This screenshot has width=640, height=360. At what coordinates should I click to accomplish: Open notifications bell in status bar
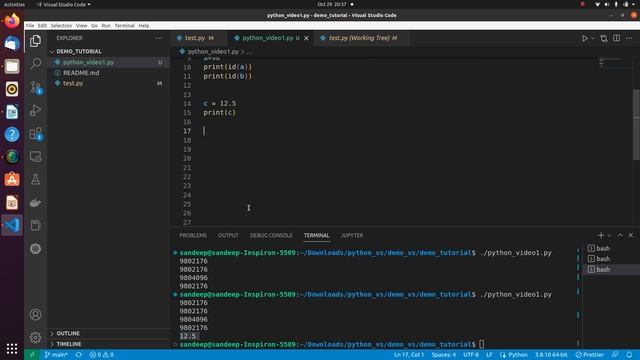pos(629,355)
